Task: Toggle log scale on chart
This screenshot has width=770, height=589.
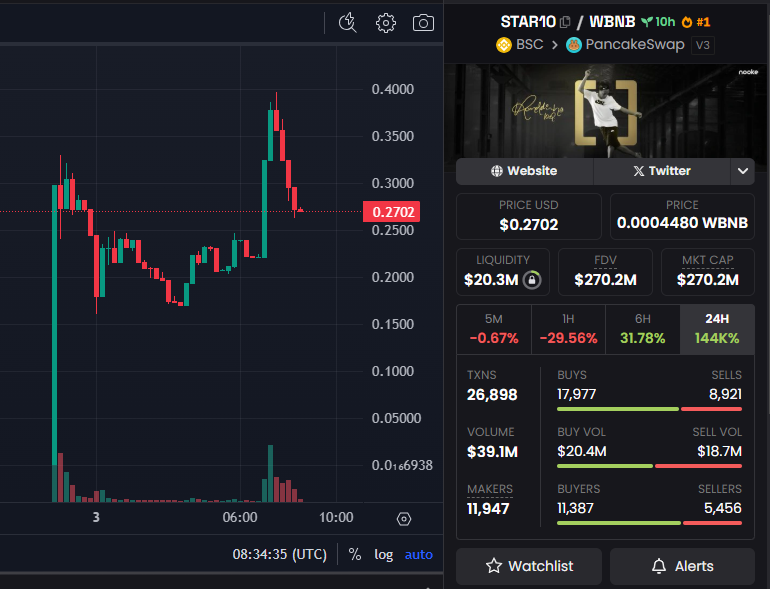Action: (384, 554)
